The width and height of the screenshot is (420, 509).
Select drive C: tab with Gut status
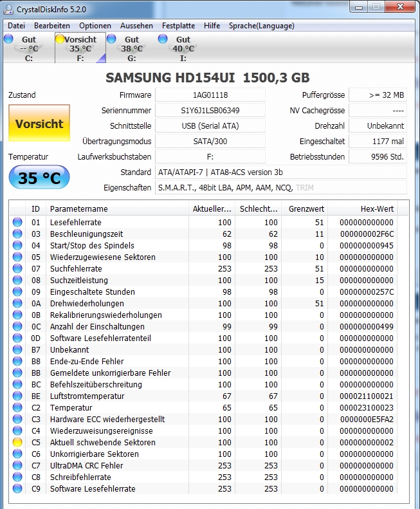[x=28, y=48]
